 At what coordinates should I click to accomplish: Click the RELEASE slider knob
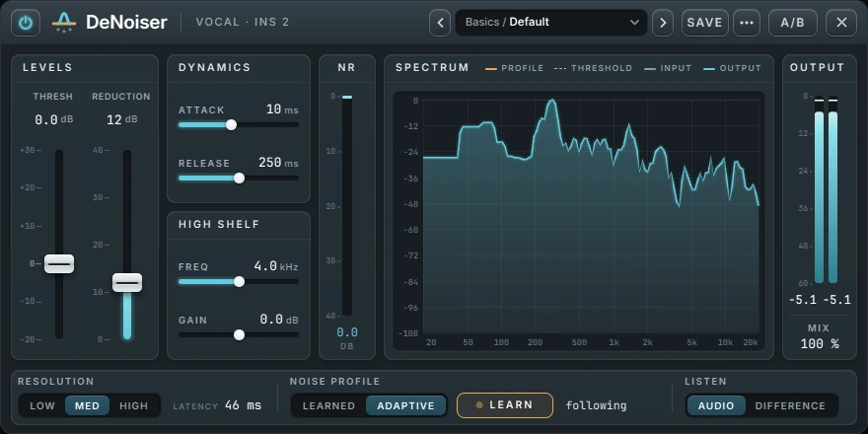point(239,179)
